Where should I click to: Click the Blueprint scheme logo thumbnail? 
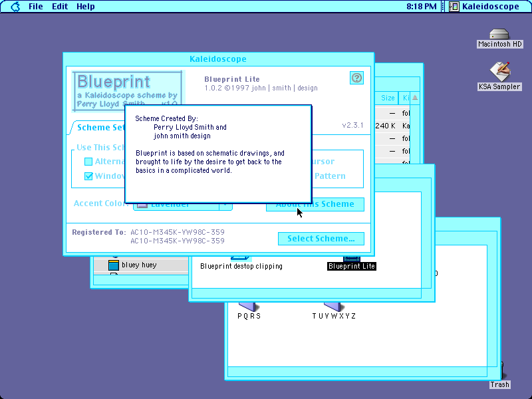point(128,91)
